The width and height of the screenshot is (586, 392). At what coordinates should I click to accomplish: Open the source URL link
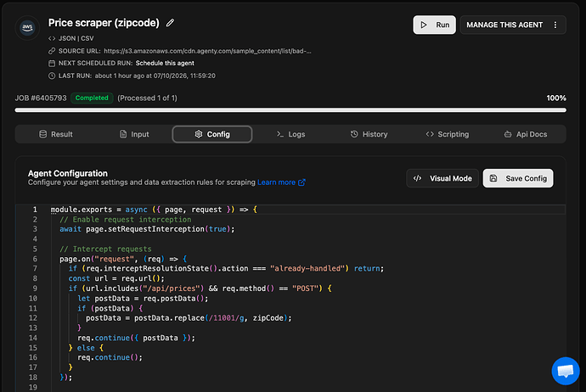point(207,51)
